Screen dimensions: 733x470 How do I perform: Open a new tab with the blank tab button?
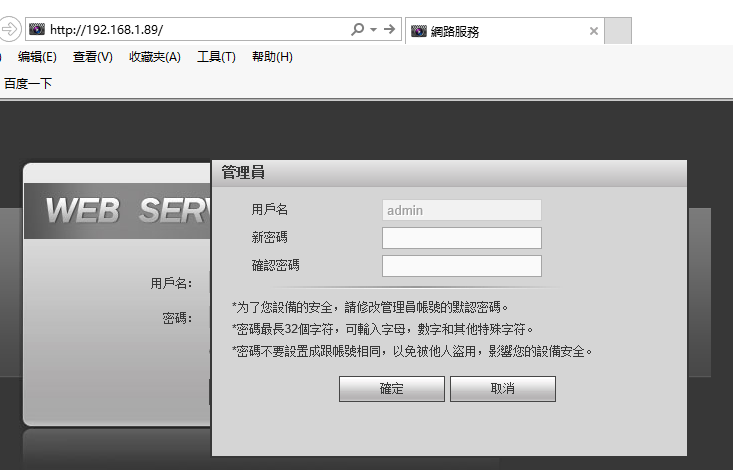pyautogui.click(x=618, y=31)
